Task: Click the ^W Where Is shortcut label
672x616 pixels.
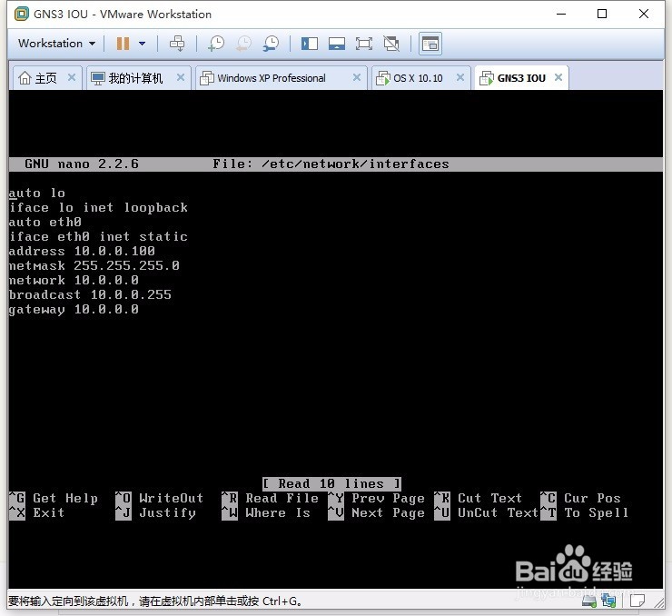Action: point(266,512)
